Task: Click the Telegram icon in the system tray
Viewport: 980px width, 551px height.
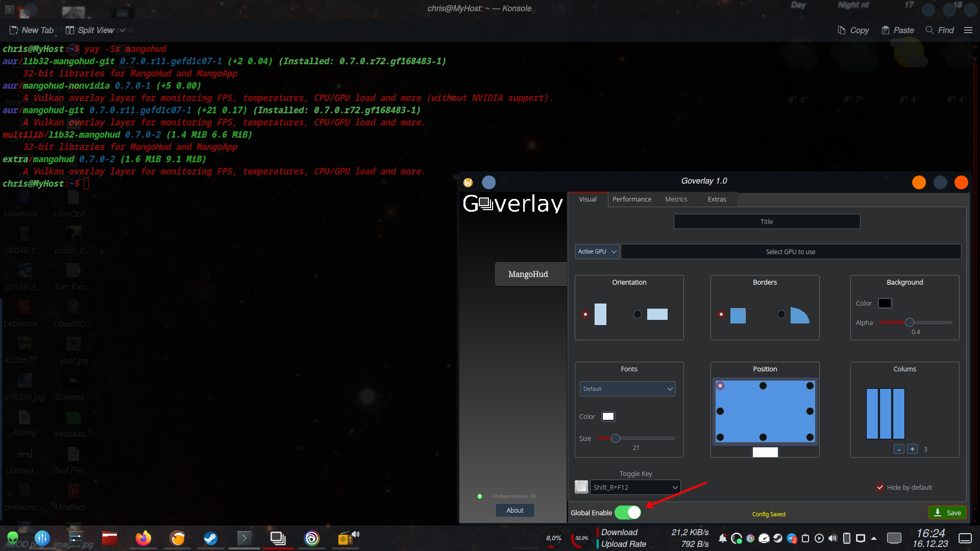Action: click(792, 538)
